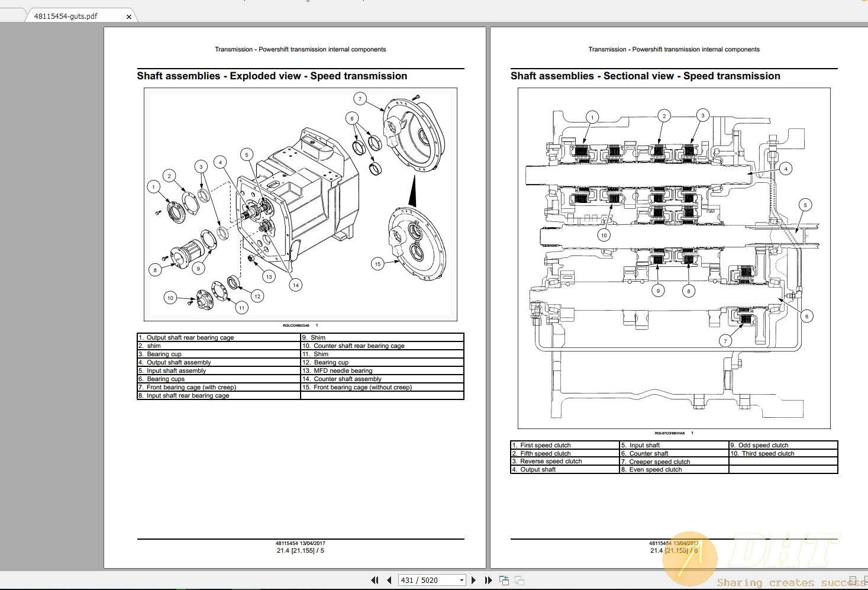Screen dimensions: 868x590
Task: Switch to continuous page layout
Action: pyautogui.click(x=866, y=581)
